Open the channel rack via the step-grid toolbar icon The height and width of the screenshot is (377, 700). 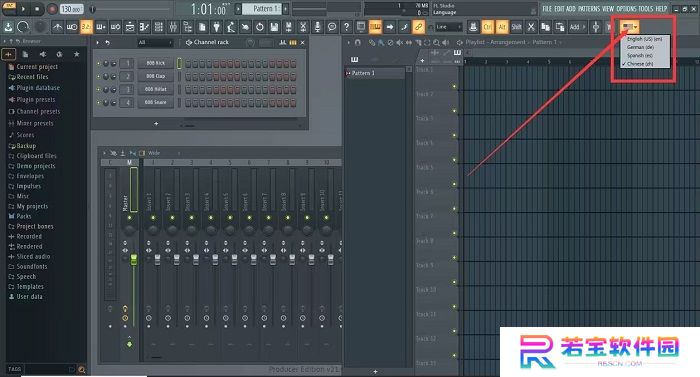(x=158, y=27)
